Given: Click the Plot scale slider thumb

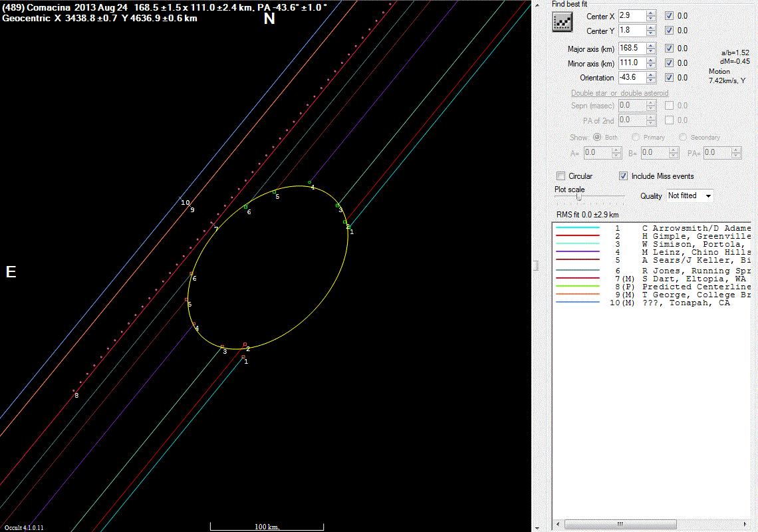Looking at the screenshot, I should tap(578, 197).
